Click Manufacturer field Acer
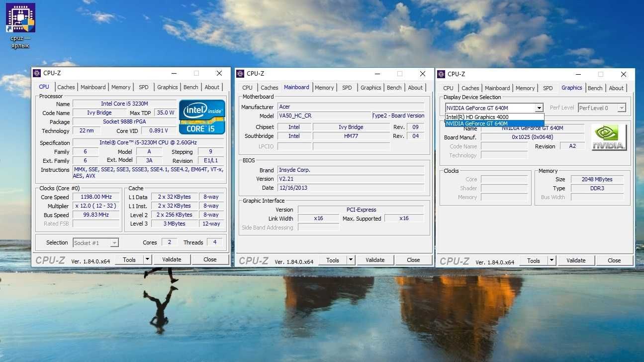Screen dimensions: 644x362 (351, 107)
